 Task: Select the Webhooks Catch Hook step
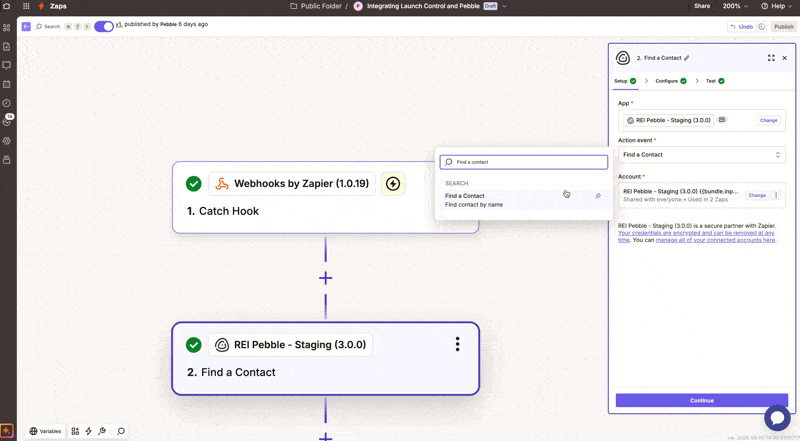326,198
